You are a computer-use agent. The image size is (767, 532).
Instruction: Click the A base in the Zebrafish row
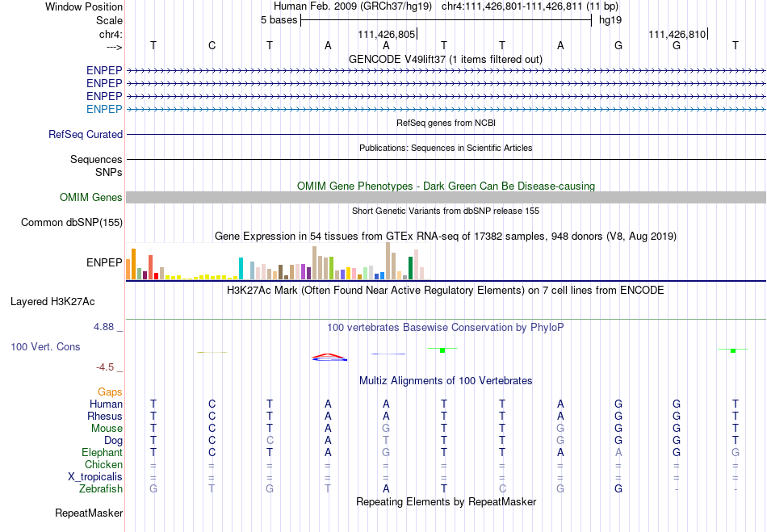(386, 488)
